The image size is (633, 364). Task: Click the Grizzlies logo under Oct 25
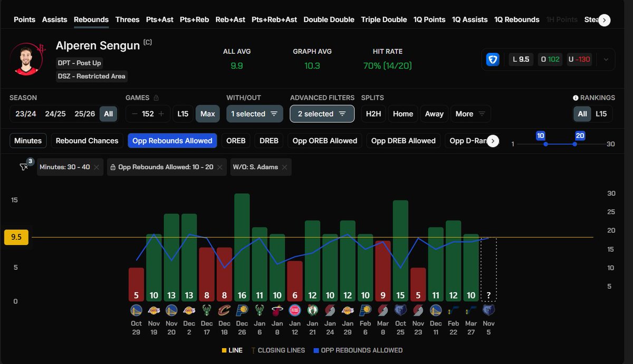pyautogui.click(x=400, y=310)
